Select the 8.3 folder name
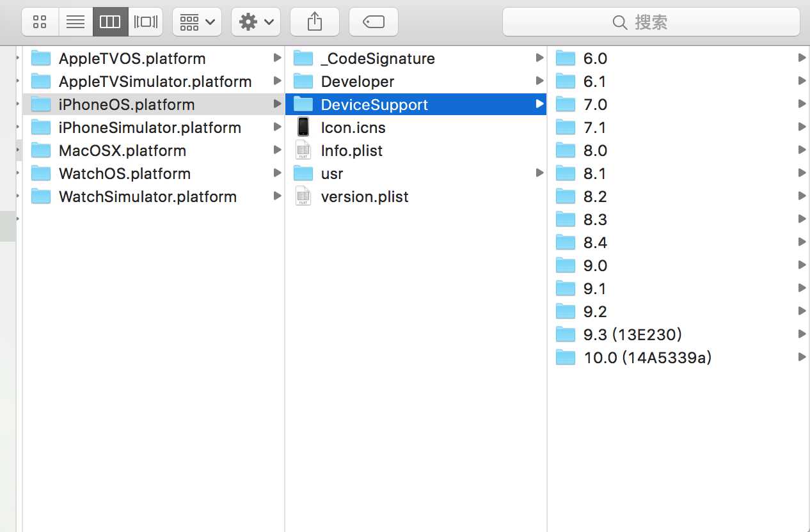Viewport: 810px width, 532px height. tap(595, 220)
